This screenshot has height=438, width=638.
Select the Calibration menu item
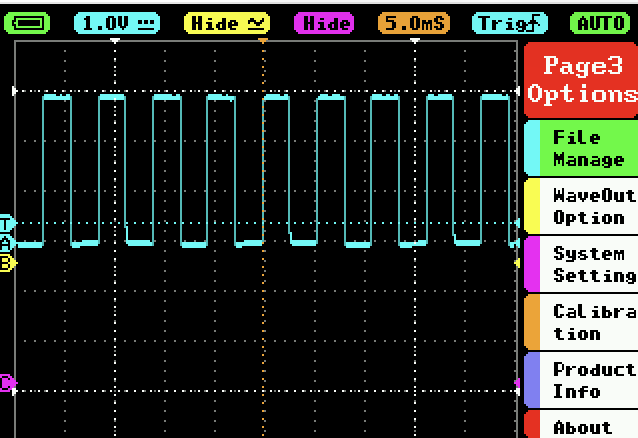click(581, 323)
